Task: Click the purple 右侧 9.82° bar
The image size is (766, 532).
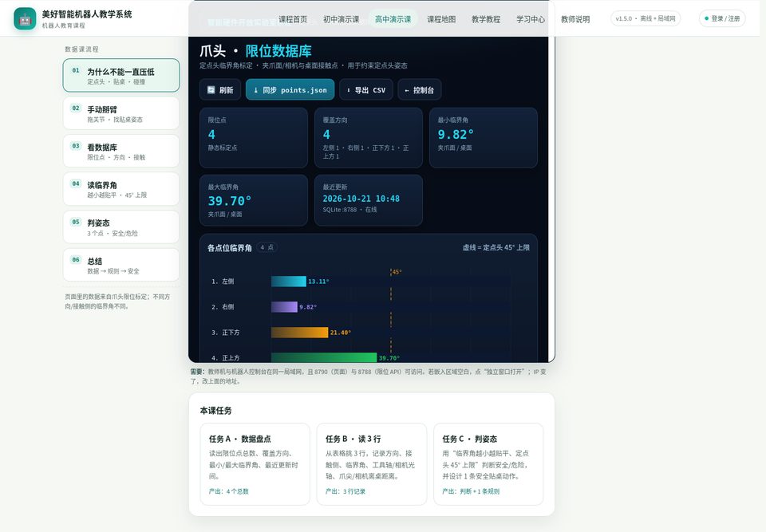Action: [284, 307]
